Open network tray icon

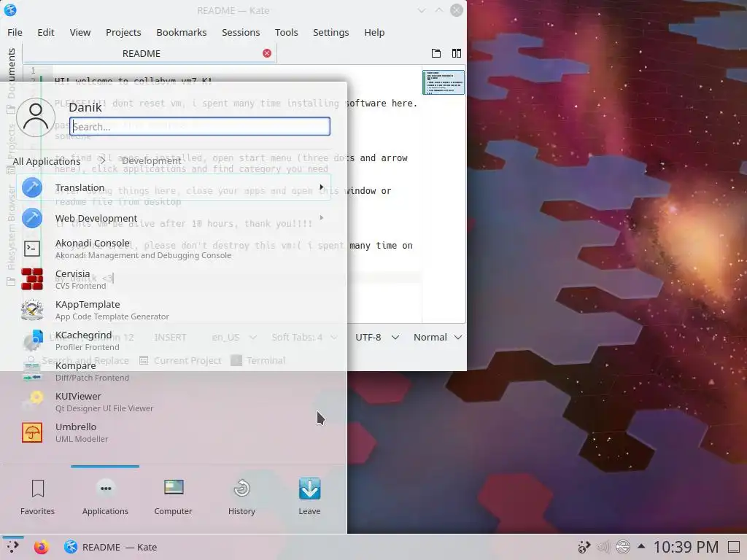623,547
